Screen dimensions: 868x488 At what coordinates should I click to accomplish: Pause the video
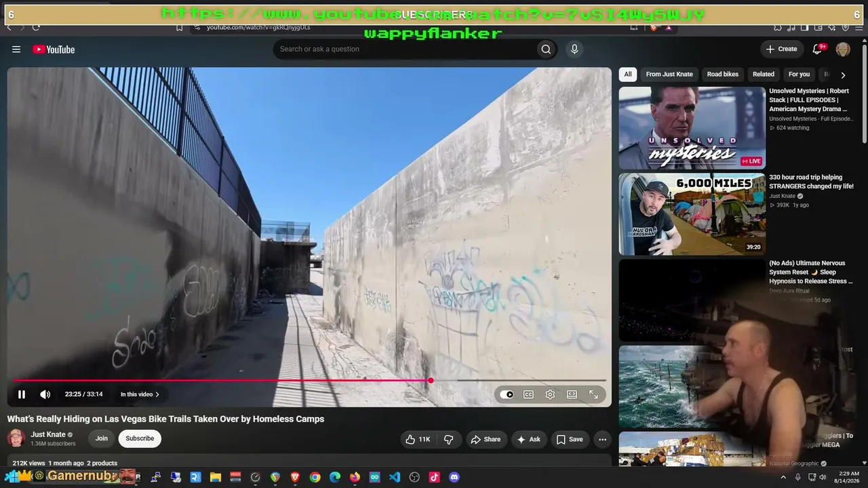coord(22,394)
